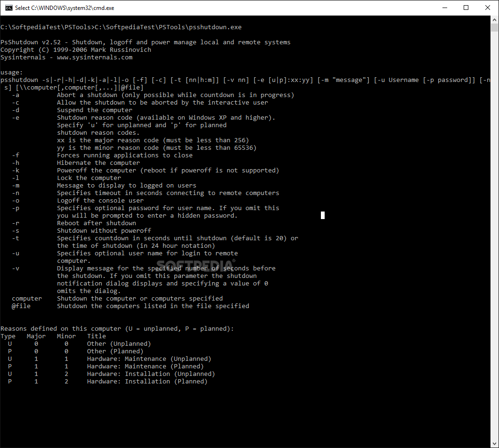Click 'Copyright (C) 1999-2006 Mark Russinovich' line

point(76,49)
